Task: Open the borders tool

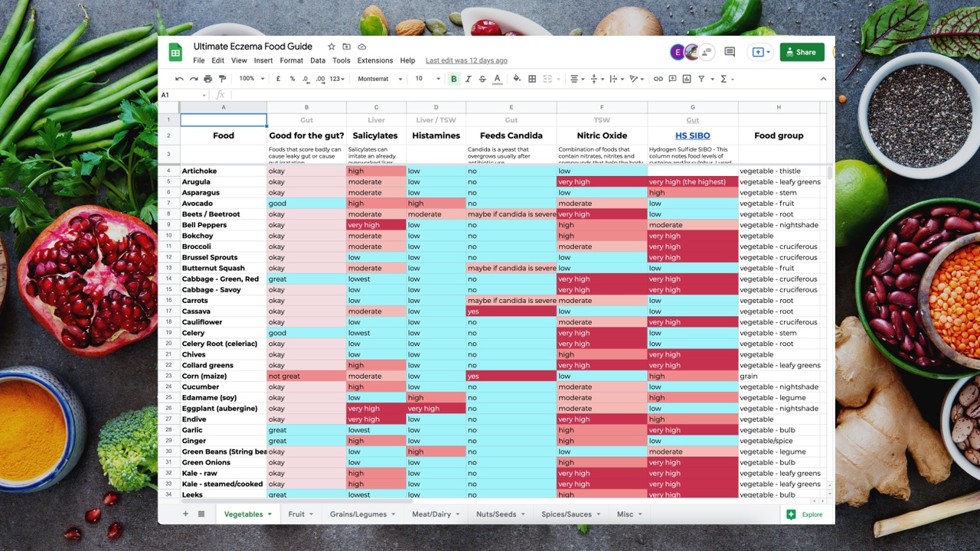Action: click(532, 79)
